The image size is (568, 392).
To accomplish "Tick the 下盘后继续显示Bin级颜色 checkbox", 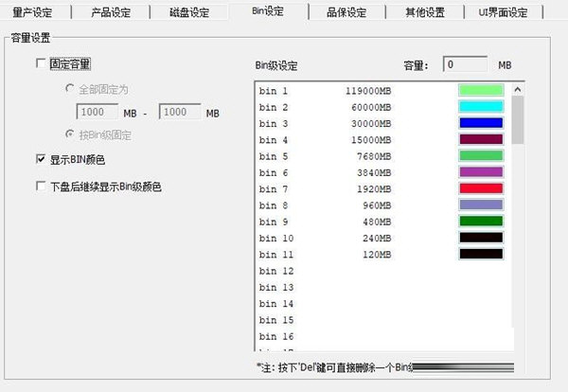I will (41, 187).
